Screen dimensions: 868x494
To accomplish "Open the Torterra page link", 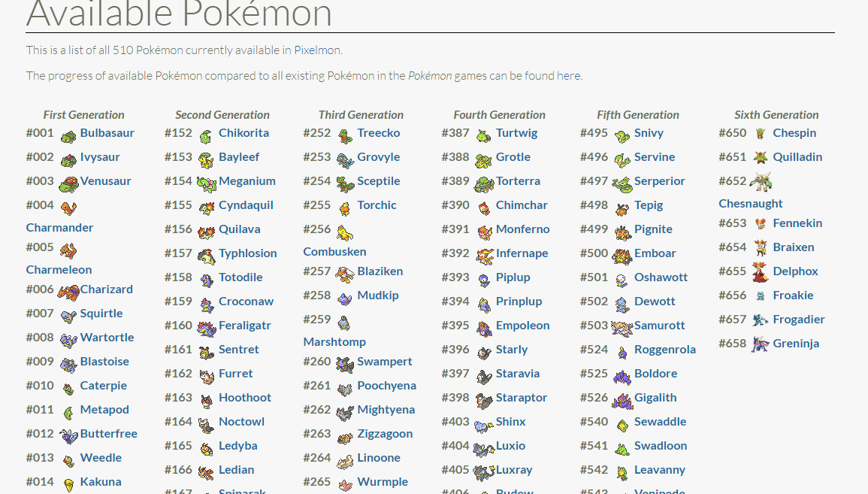I will click(x=518, y=180).
